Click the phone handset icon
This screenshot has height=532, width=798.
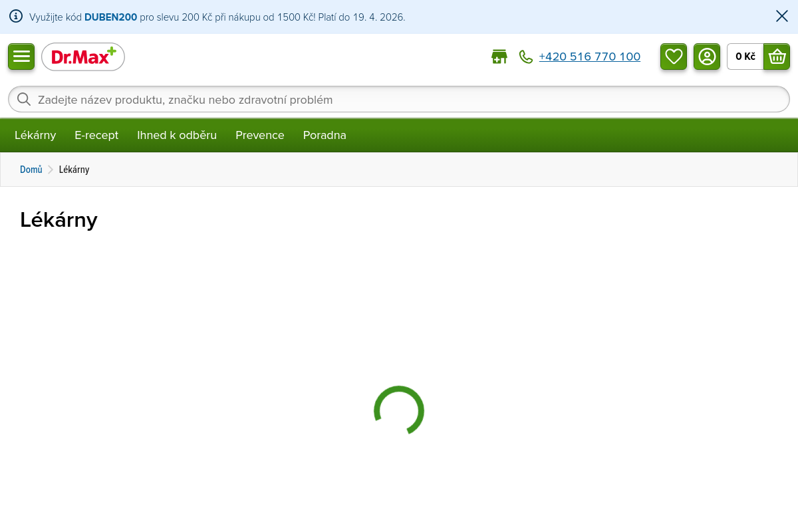tap(526, 57)
